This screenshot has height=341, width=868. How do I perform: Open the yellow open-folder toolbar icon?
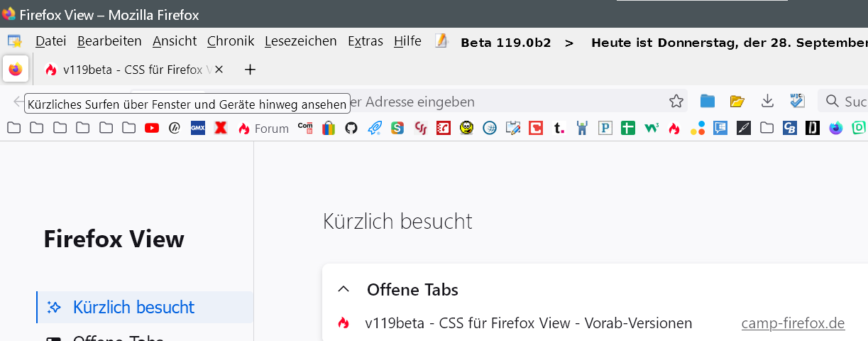737,102
